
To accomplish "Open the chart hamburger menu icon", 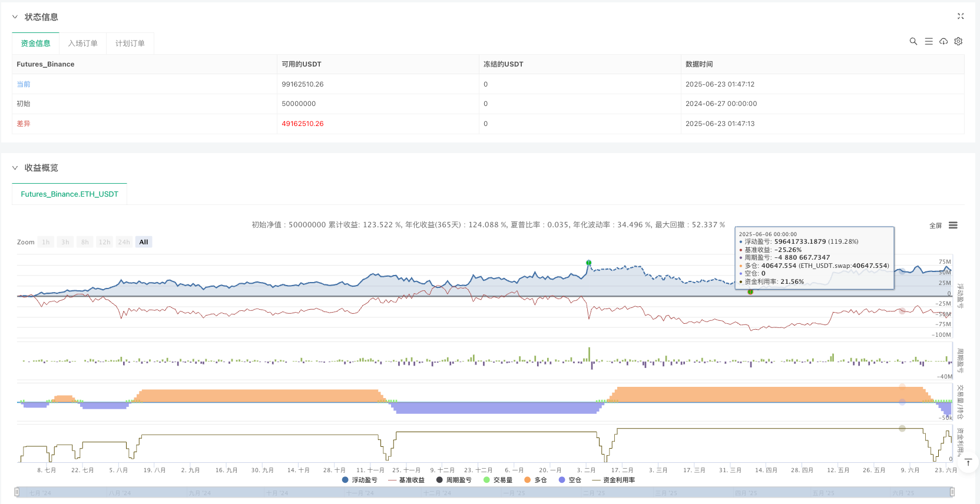I will point(953,226).
